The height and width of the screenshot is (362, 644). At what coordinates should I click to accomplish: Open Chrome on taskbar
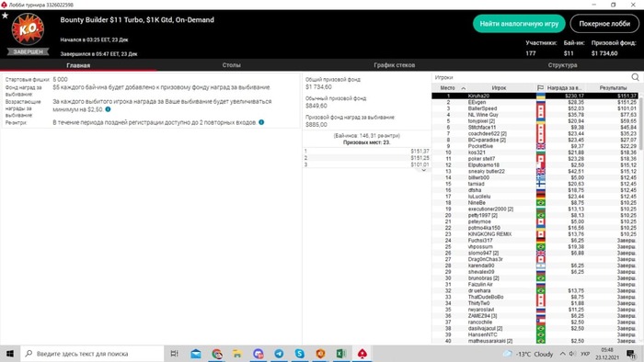[x=217, y=354]
